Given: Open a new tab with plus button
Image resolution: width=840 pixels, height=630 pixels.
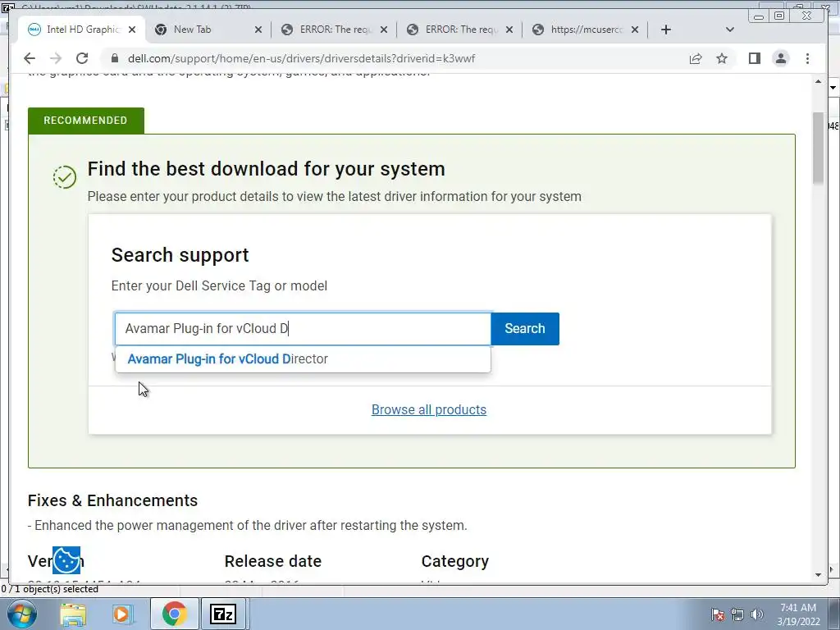Looking at the screenshot, I should [x=666, y=30].
